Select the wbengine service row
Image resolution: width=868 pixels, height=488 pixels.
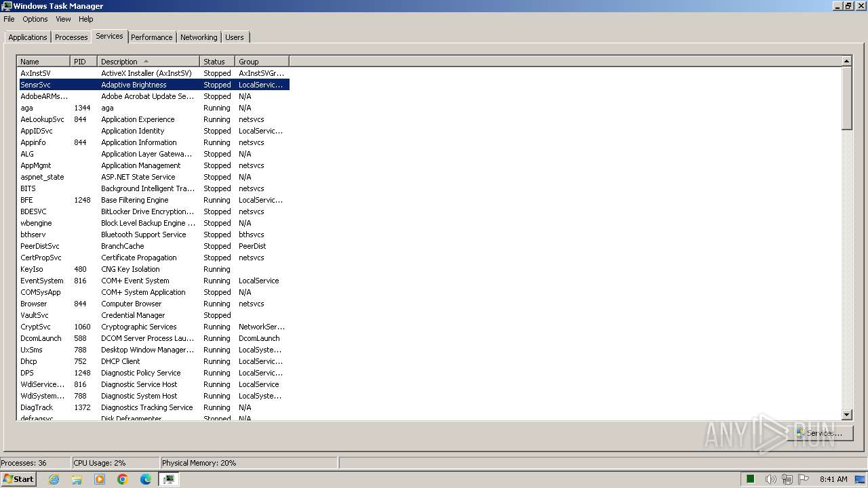(154, 223)
